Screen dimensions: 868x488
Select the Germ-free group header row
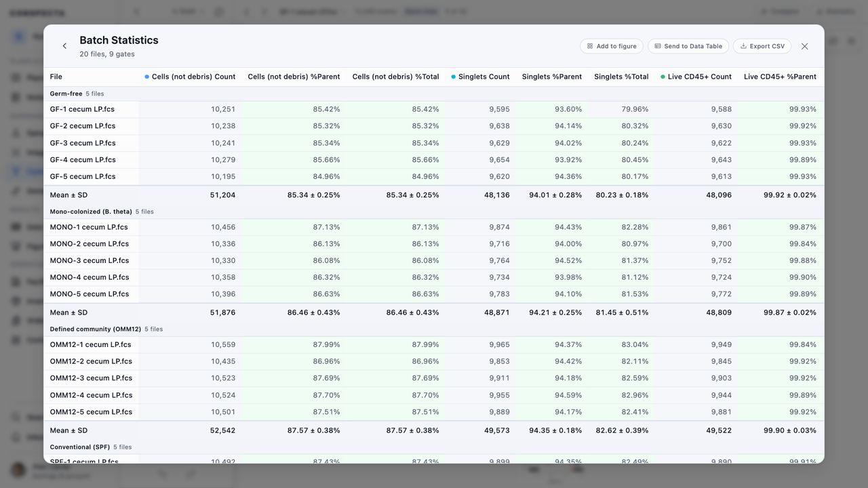[x=434, y=94]
